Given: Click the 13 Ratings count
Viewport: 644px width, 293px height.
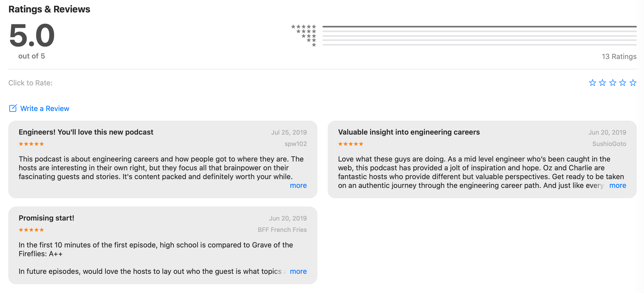Looking at the screenshot, I should [x=619, y=56].
